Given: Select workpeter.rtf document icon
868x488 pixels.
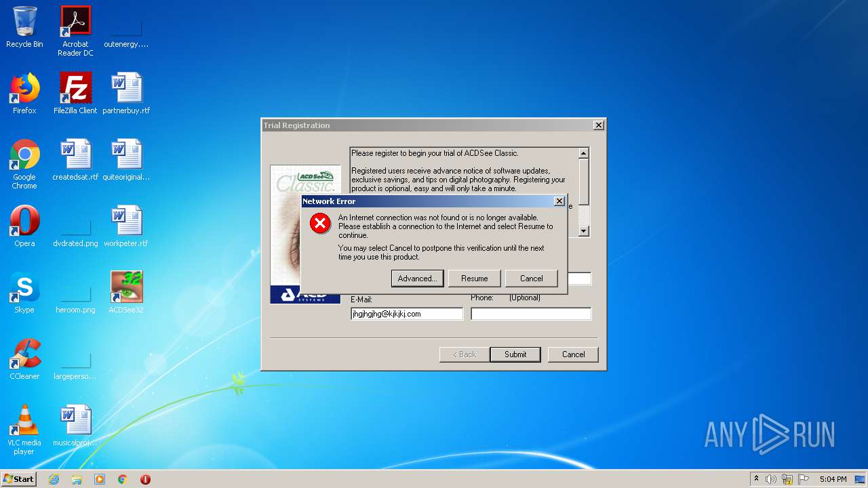Looking at the screenshot, I should tap(126, 226).
